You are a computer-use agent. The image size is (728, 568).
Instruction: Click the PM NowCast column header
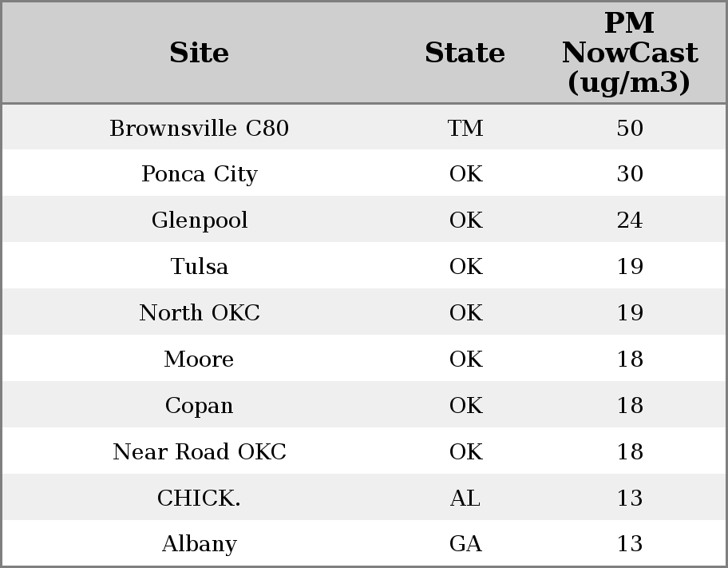[x=629, y=53]
